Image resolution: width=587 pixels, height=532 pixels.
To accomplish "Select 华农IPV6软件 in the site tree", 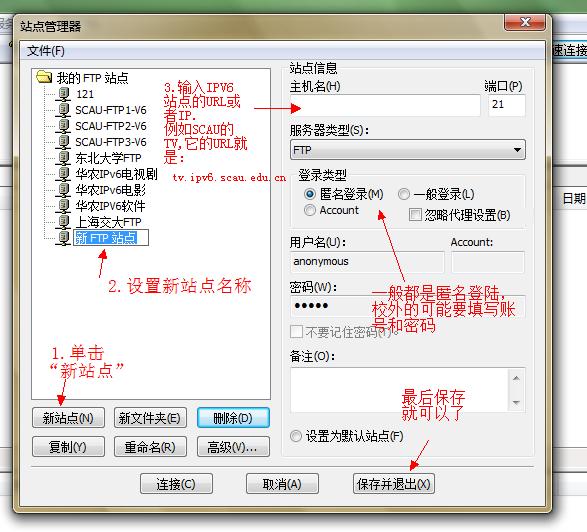I will 110,206.
